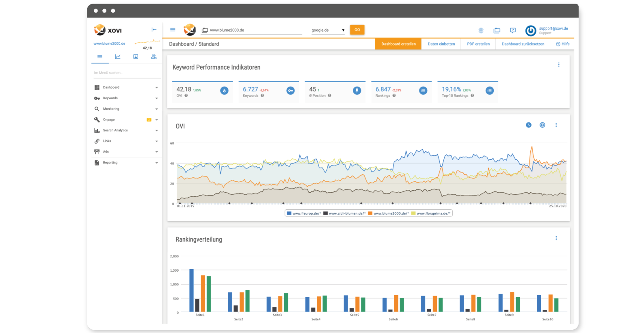Open the Rankingverteilung three-dot menu
The image size is (644, 333).
click(556, 238)
